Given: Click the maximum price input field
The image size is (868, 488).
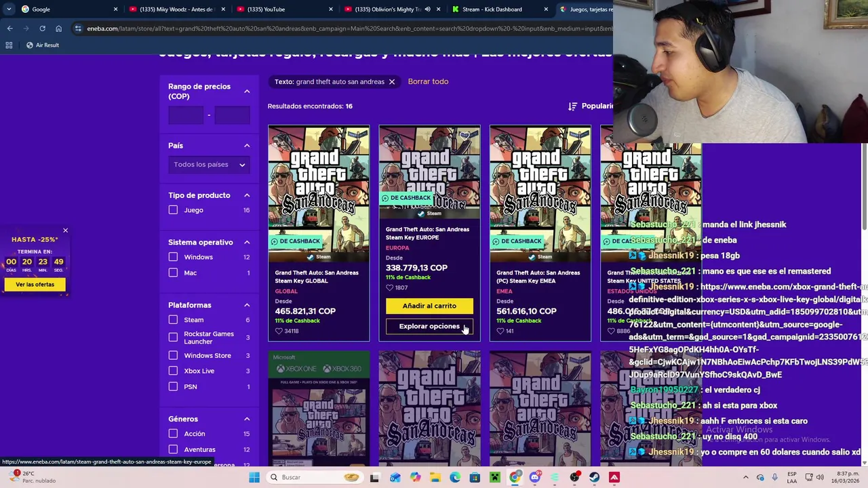Looking at the screenshot, I should (x=232, y=115).
